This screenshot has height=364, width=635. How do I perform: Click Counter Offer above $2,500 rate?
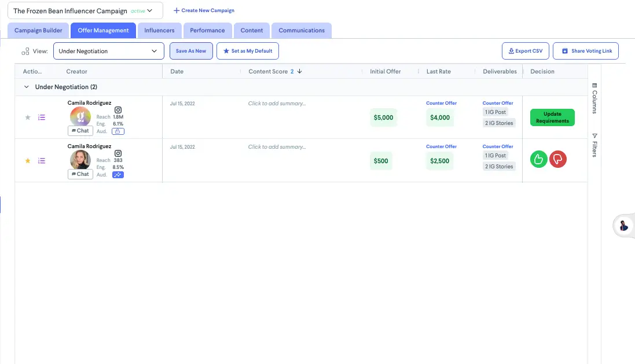click(442, 146)
